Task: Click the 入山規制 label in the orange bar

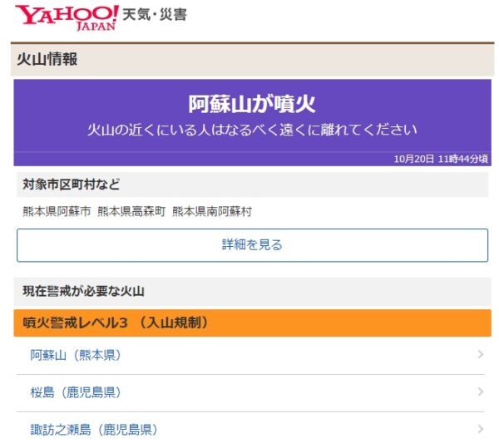Action: tap(175, 322)
